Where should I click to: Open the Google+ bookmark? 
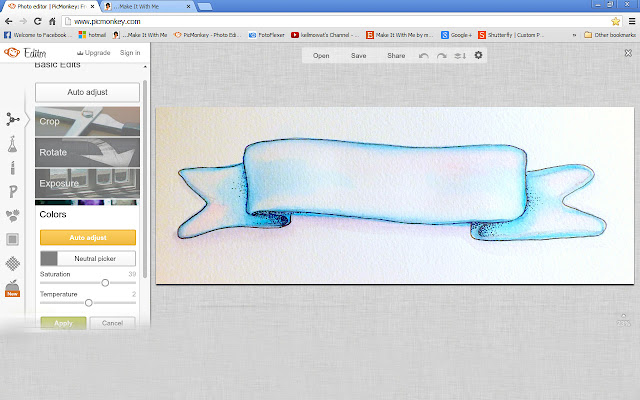[456, 35]
